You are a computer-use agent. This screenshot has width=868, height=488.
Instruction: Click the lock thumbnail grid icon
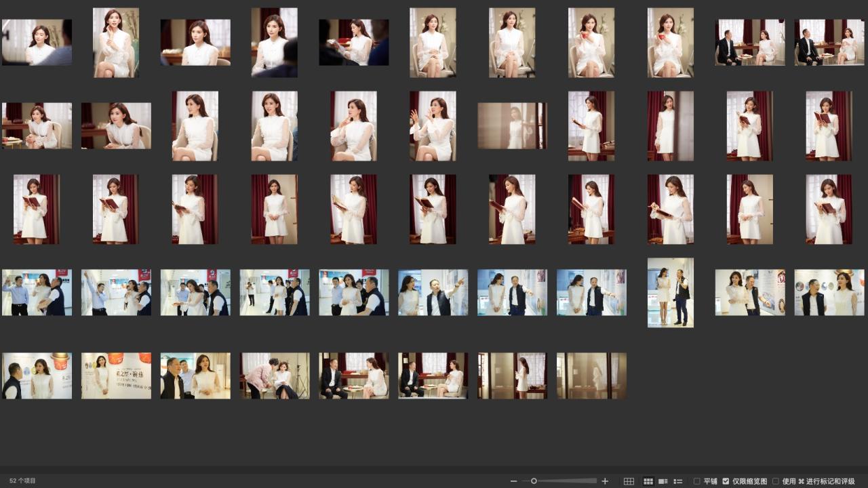click(x=629, y=481)
